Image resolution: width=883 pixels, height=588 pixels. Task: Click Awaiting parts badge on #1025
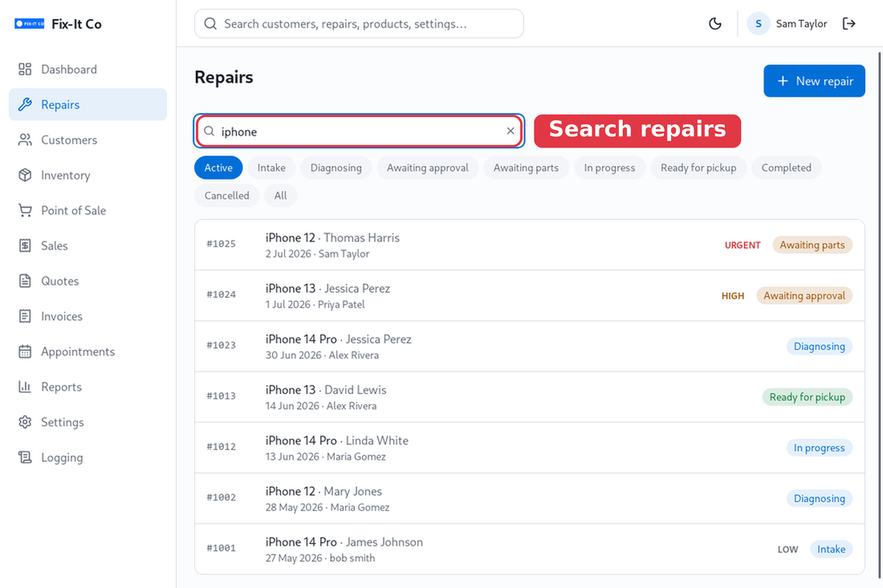click(x=812, y=245)
